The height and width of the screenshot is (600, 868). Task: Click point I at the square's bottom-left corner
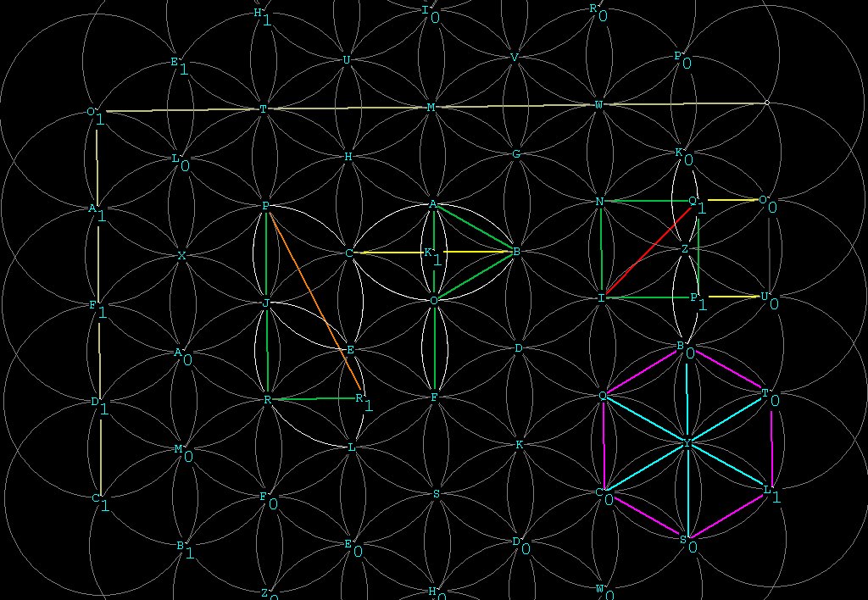pyautogui.click(x=602, y=298)
